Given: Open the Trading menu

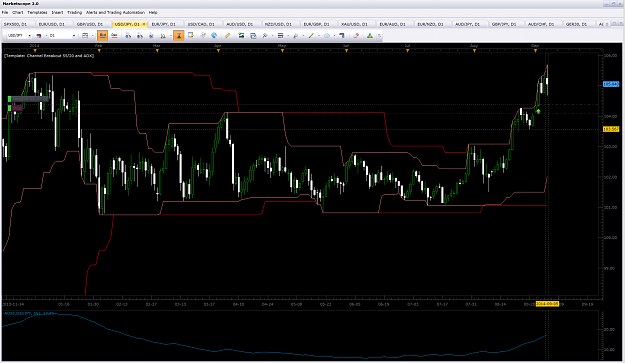Looking at the screenshot, I should click(74, 12).
